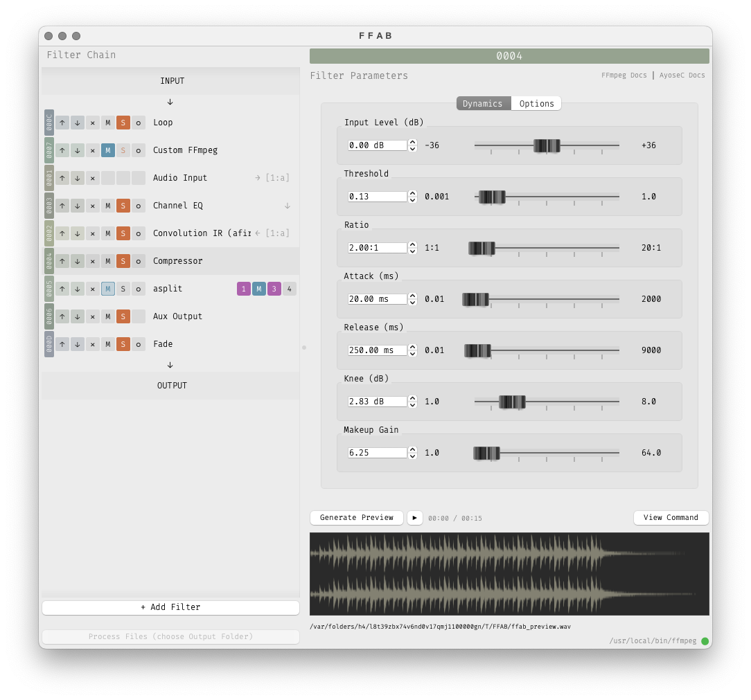
Task: Open the FFmpeg Docs link
Action: (624, 75)
